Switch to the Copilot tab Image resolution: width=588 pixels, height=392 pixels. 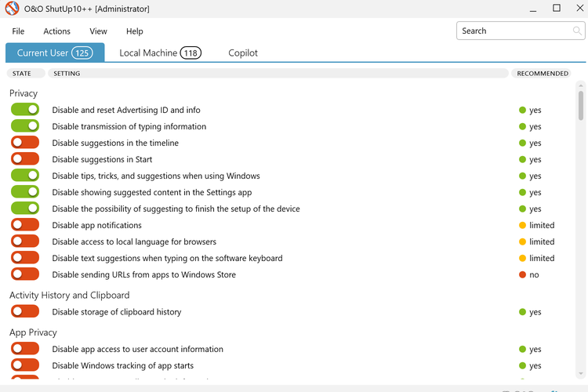pos(243,53)
